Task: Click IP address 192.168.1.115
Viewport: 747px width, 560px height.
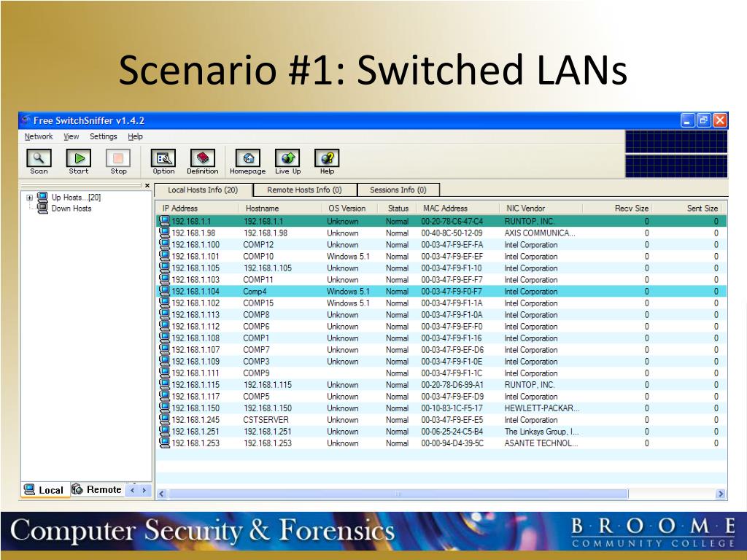Action: 196,385
